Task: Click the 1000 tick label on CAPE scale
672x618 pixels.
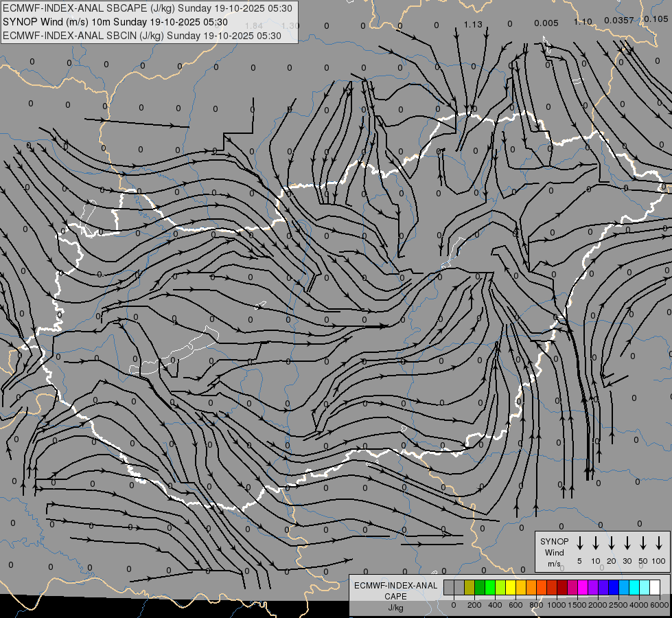Action: point(557,605)
